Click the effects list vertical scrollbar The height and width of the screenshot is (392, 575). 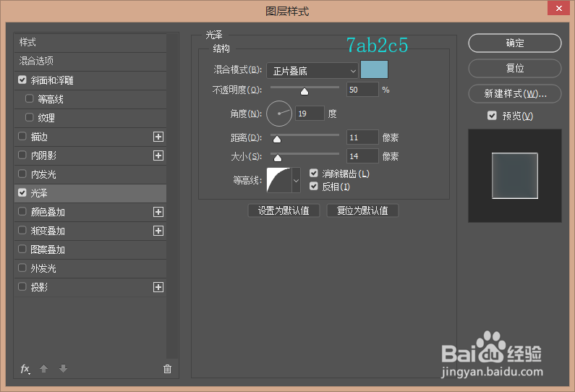click(x=172, y=196)
